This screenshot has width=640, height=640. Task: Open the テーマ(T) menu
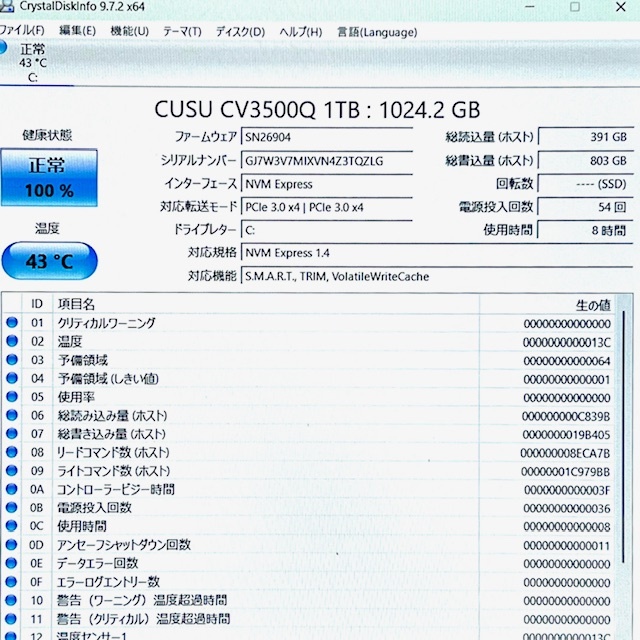tap(181, 31)
